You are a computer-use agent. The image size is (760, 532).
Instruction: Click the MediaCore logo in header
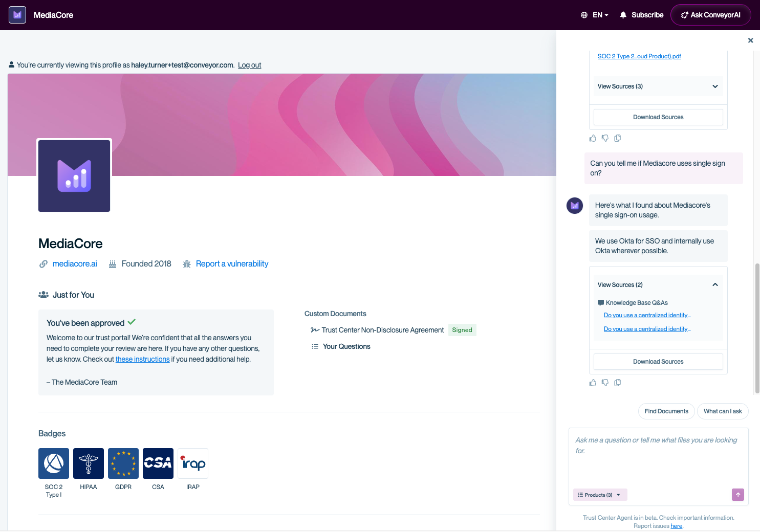17,15
